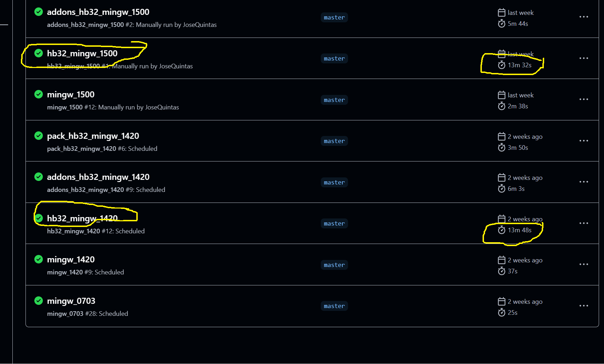The width and height of the screenshot is (604, 364).
Task: Click master branch tag on addons_hb32_mingw_1500 row
Action: [x=334, y=17]
